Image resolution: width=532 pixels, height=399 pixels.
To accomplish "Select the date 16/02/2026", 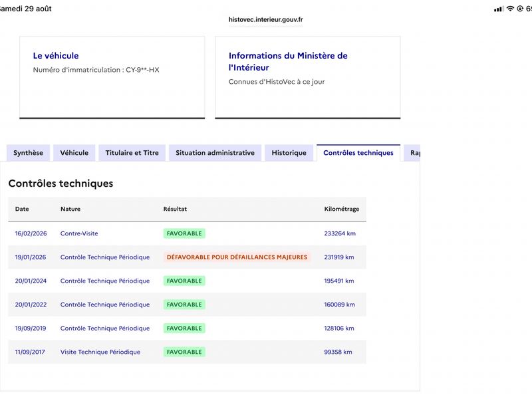I will tap(31, 233).
